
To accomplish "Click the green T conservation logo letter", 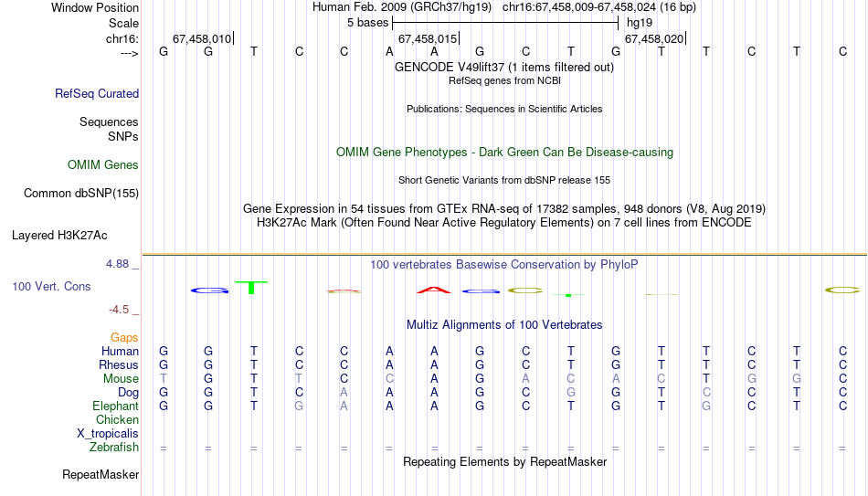I will click(x=251, y=288).
